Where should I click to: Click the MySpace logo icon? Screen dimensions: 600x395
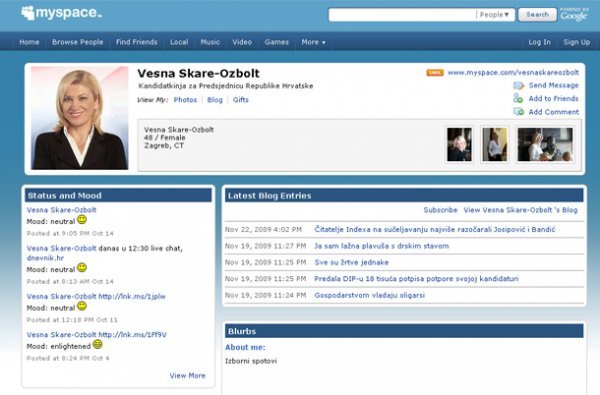click(28, 13)
